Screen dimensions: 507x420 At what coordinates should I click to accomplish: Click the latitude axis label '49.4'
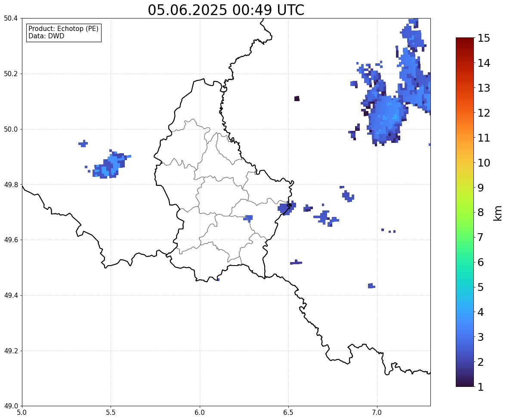11,295
